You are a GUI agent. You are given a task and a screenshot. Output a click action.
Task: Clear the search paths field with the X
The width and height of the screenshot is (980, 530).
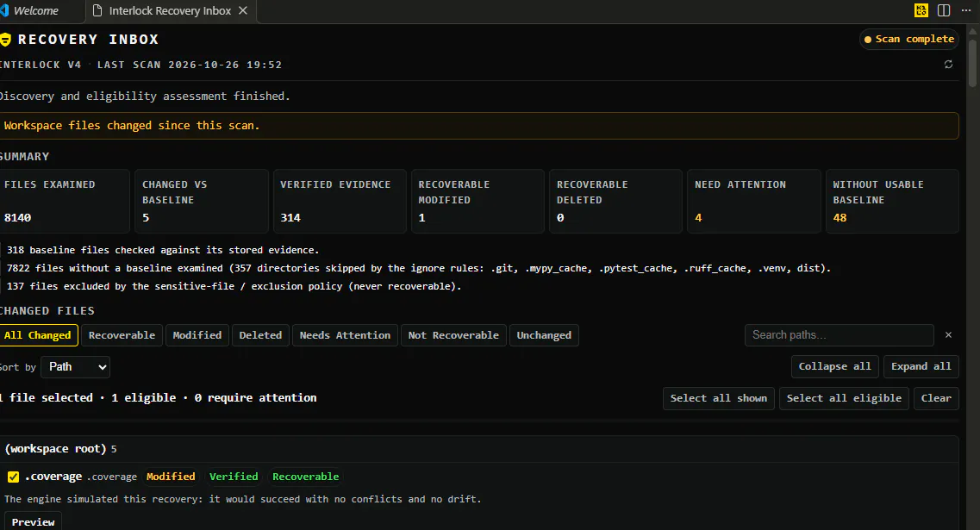[948, 335]
